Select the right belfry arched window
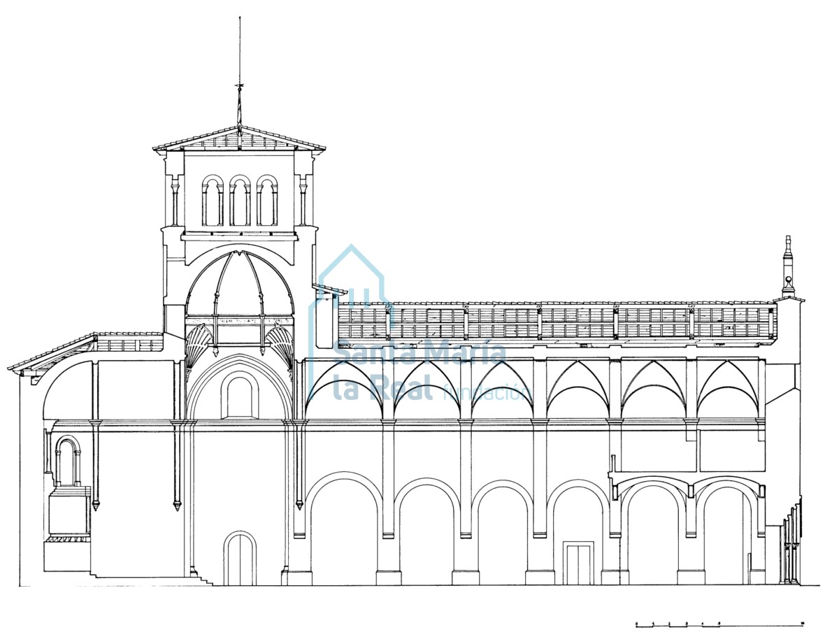Viewport: 839px width, 644px height. [267, 201]
